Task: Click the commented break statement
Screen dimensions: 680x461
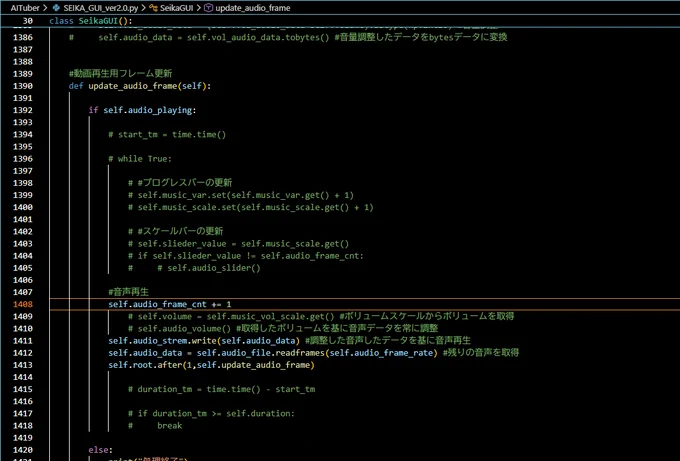Action: pos(155,426)
